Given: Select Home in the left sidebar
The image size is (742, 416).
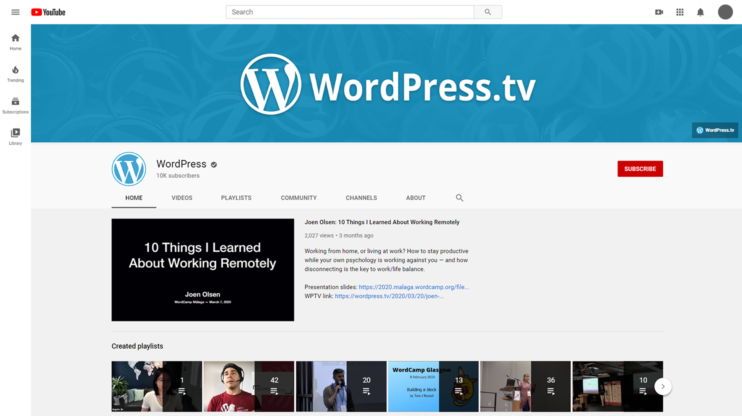Looking at the screenshot, I should point(15,42).
